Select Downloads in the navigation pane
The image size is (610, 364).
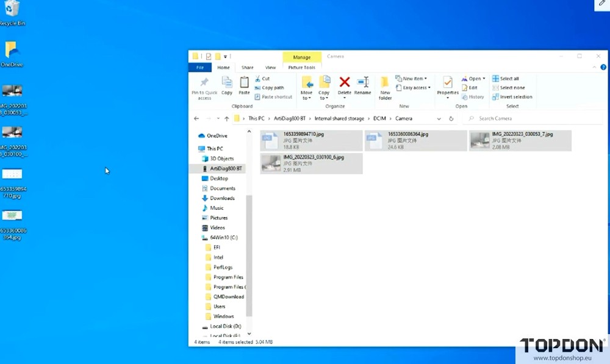coord(222,198)
